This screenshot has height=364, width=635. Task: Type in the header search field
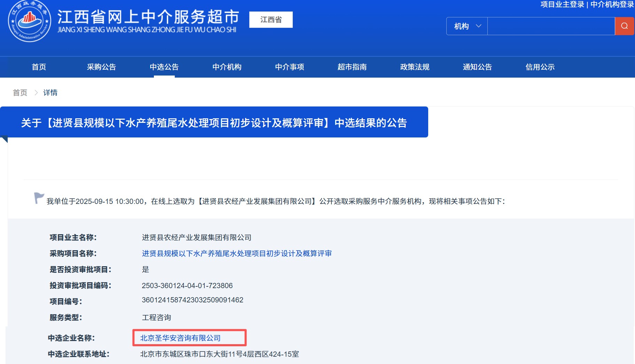pyautogui.click(x=551, y=26)
